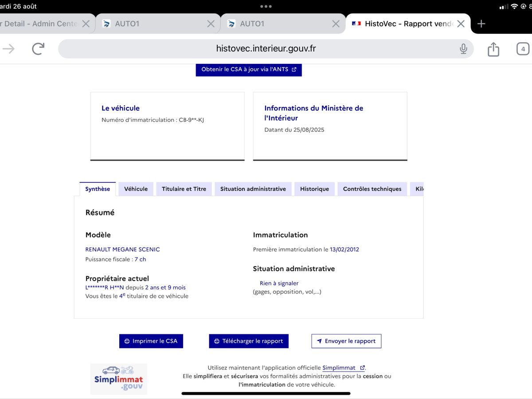Close the second AUTO1 tab
This screenshot has height=399, width=532.
(336, 24)
